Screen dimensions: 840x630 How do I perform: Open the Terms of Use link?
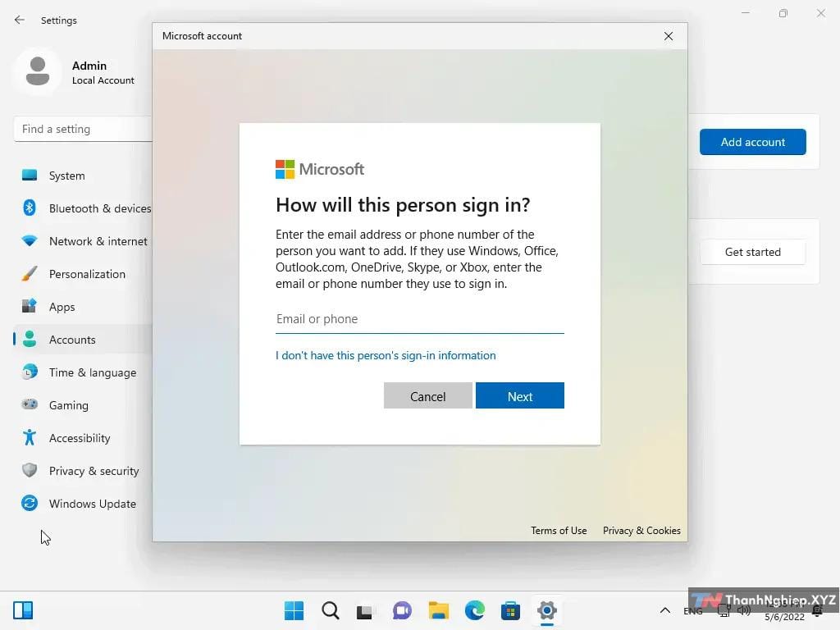(559, 531)
